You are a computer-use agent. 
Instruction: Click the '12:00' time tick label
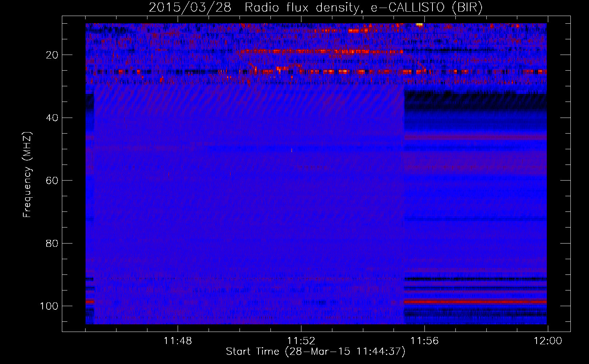coord(548,341)
